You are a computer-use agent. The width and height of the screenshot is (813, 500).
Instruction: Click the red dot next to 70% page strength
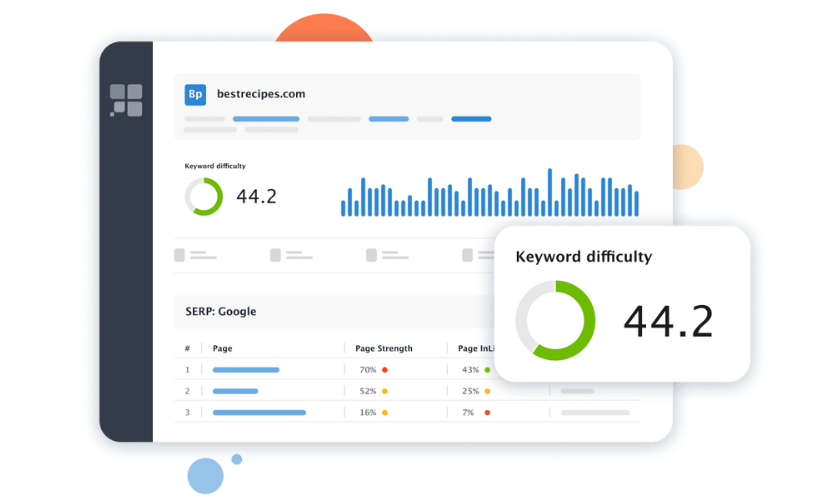coord(385,370)
